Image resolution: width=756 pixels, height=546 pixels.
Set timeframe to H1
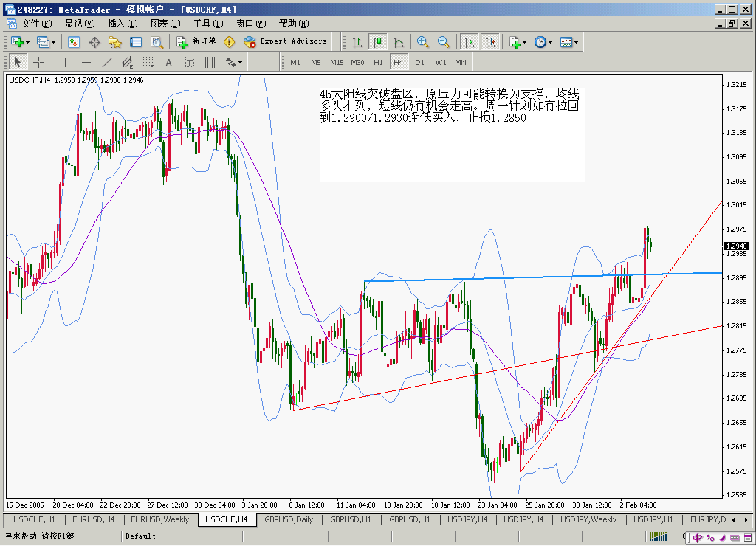click(x=378, y=62)
